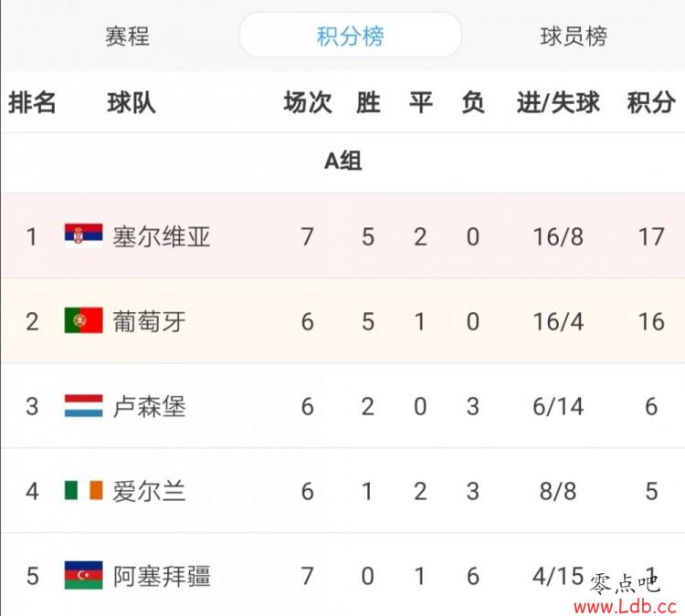The width and height of the screenshot is (685, 616).
Task: Click Serbia's 17 points value
Action: pos(651,237)
